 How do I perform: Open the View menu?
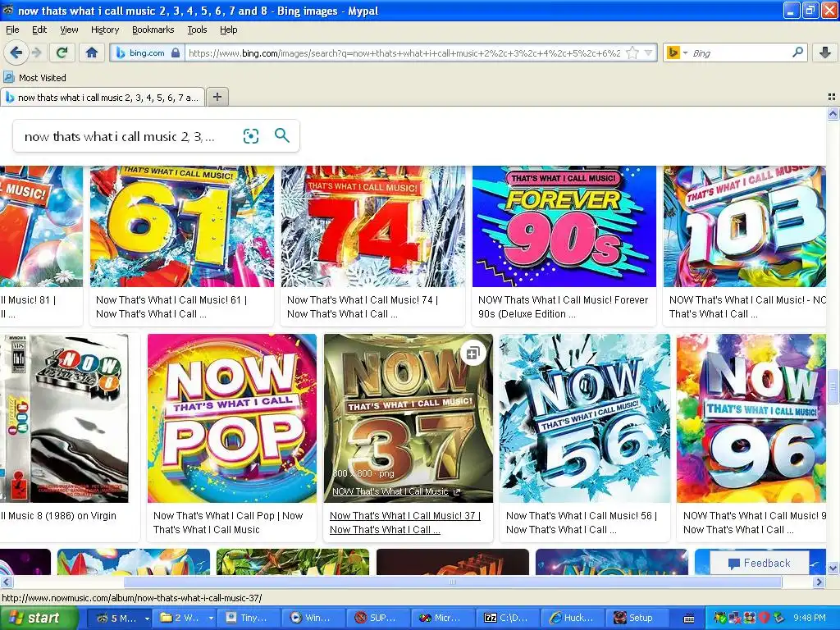tap(69, 30)
